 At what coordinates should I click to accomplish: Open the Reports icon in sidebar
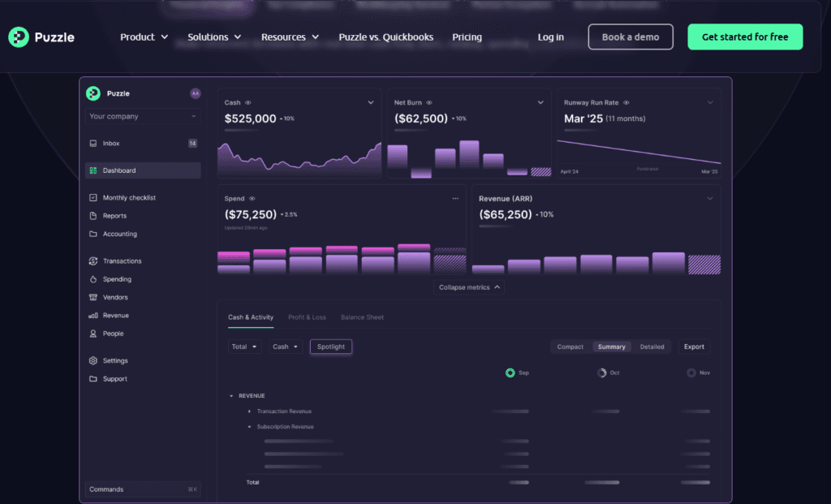point(93,216)
